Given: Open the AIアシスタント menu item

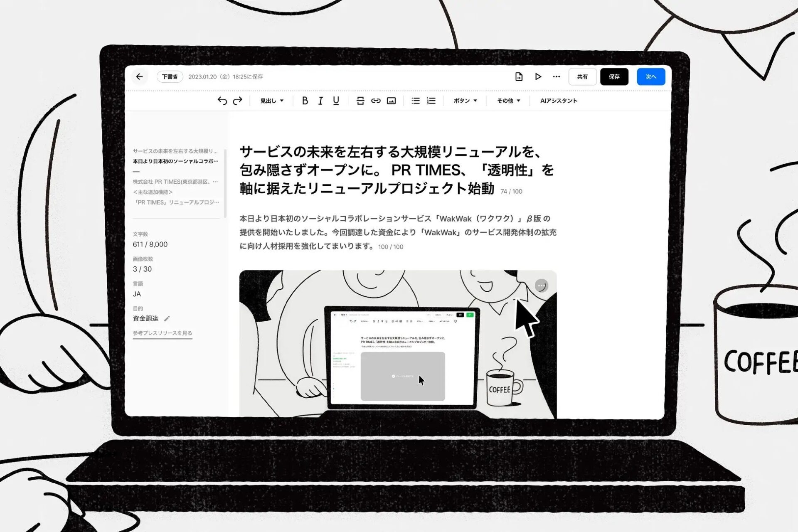Looking at the screenshot, I should point(558,100).
